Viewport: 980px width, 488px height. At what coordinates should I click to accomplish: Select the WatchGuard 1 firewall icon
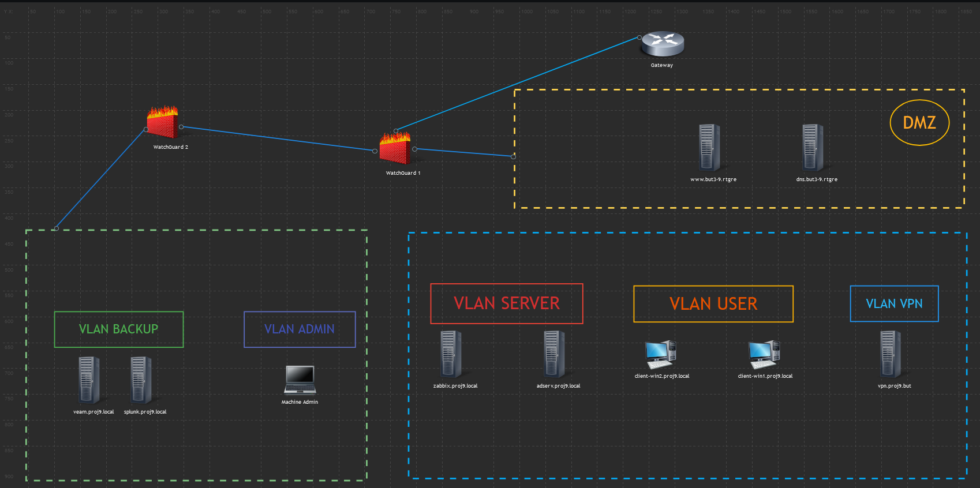(x=395, y=148)
